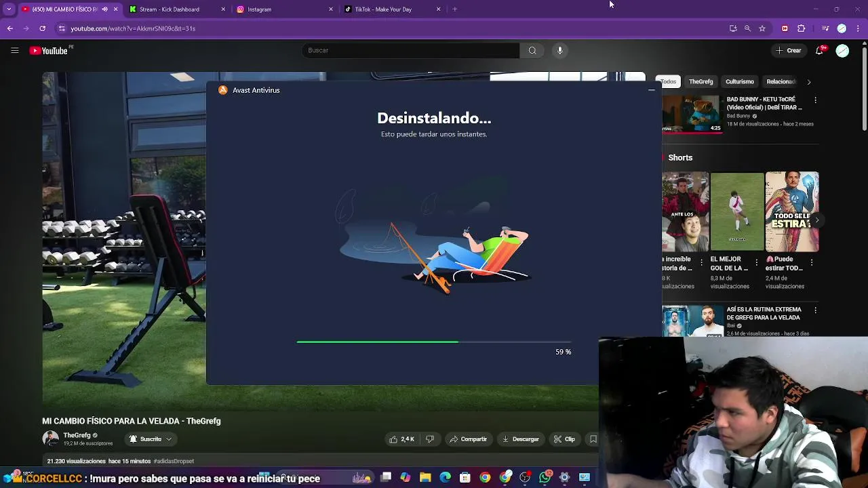
Task: Open File Explorer from the taskbar
Action: click(425, 478)
